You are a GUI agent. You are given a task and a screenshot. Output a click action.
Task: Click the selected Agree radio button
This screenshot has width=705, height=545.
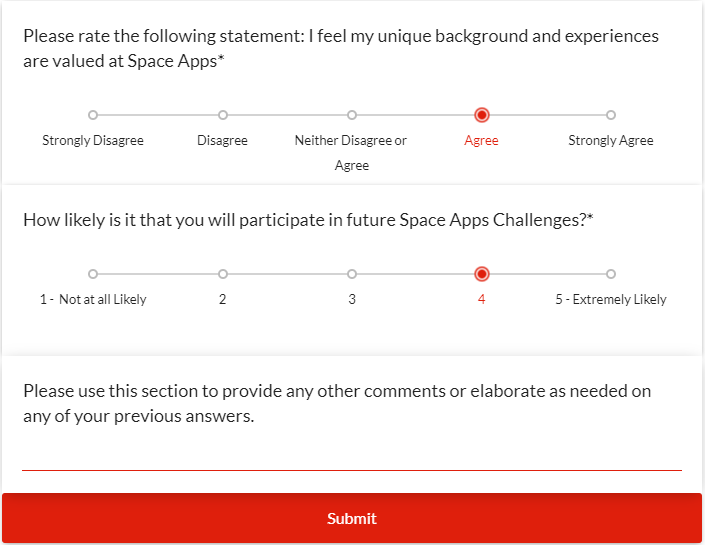481,115
